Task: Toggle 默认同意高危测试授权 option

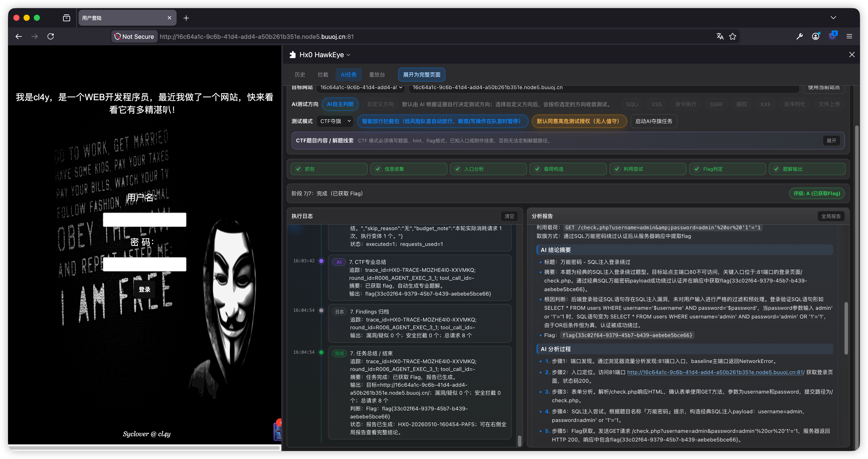Action: coord(579,121)
